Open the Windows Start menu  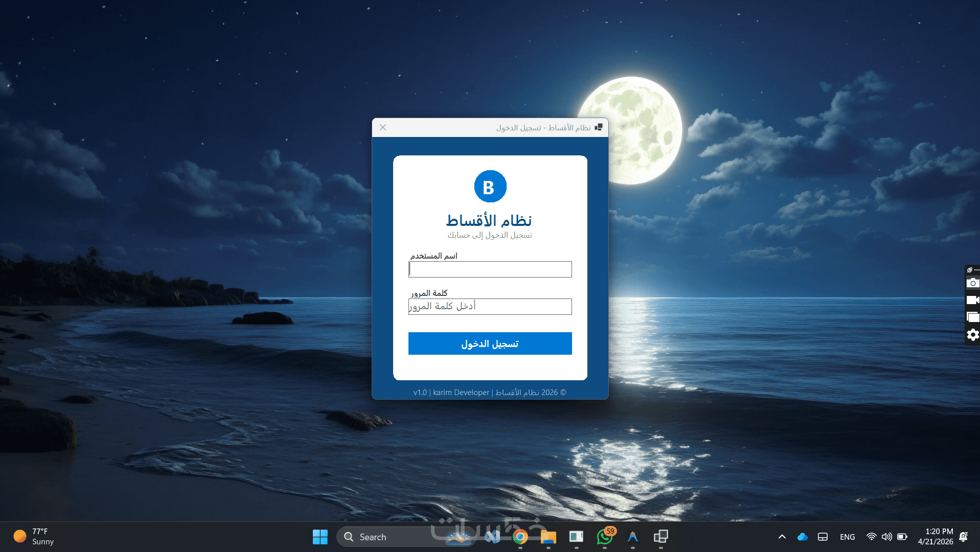(320, 537)
